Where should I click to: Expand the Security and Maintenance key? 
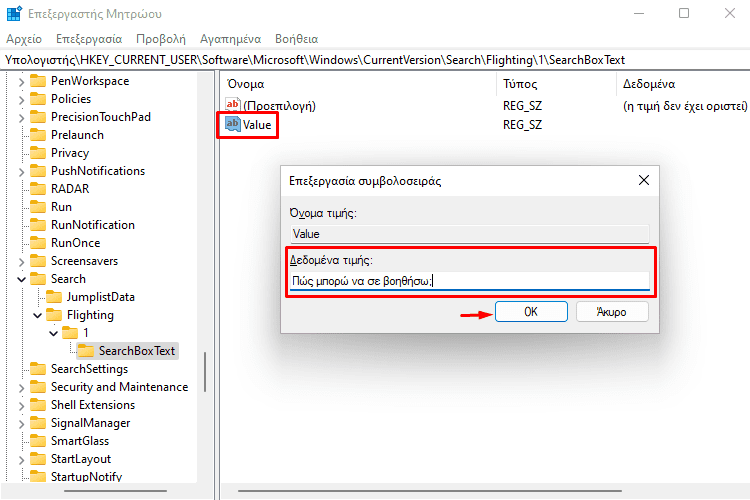point(21,388)
